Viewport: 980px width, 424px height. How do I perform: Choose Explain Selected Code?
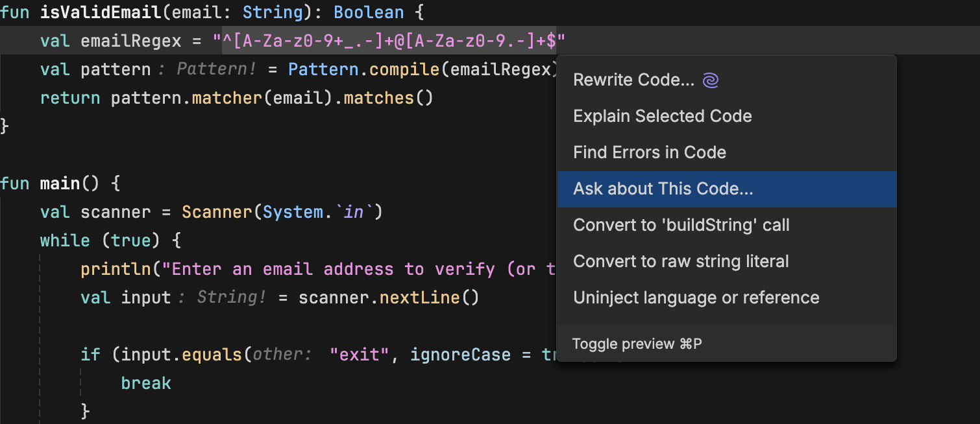[662, 115]
